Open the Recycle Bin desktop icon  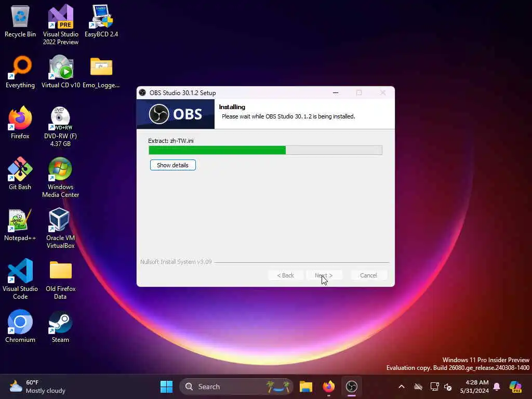pos(20,21)
